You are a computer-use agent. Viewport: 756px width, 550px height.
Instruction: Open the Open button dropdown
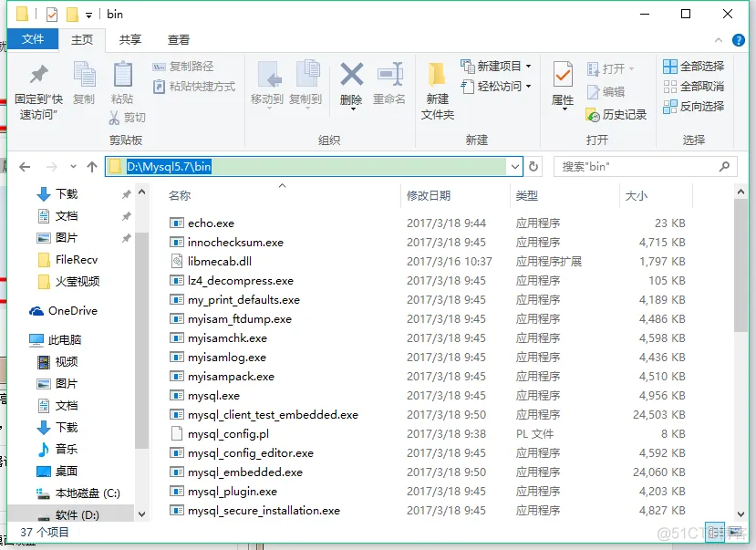pos(631,68)
